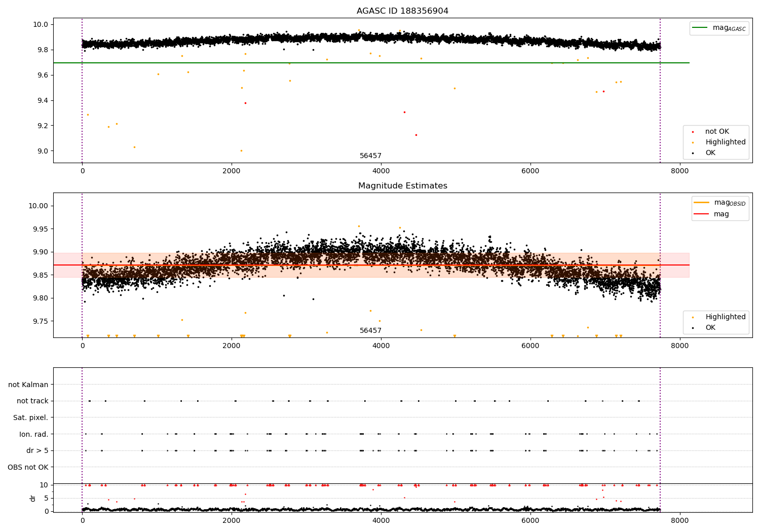Click the 2000 x-tick under Magnitude Estimates plot
This screenshot has height=532, width=760.
[232, 346]
